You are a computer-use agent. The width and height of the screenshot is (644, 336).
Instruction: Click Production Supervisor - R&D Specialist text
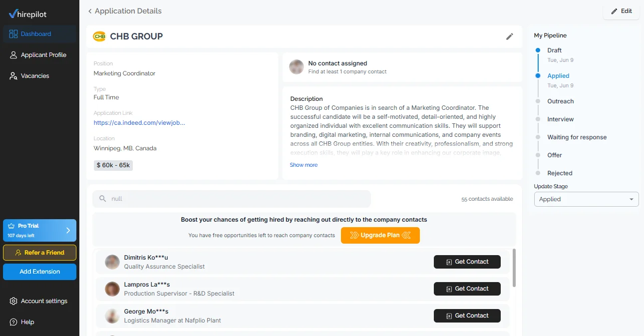click(x=179, y=294)
